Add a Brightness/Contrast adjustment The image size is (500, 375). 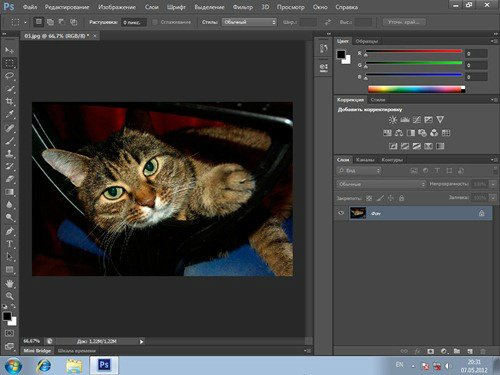[393, 120]
